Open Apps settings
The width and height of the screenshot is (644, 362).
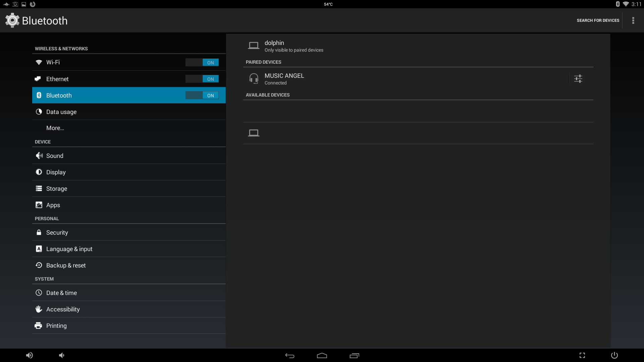129,205
